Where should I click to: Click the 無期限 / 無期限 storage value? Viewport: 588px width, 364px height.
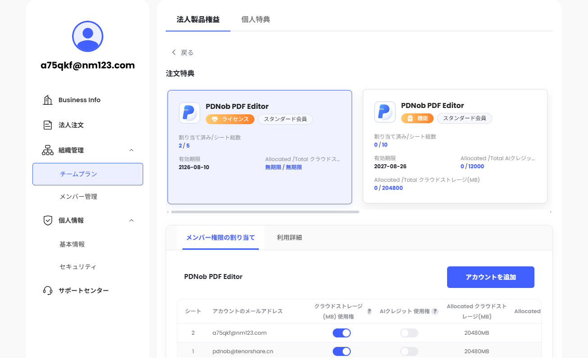[x=284, y=167]
